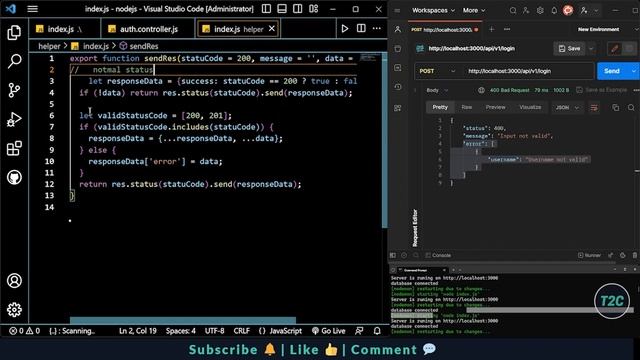
Task: Send the Postman request
Action: click(612, 71)
